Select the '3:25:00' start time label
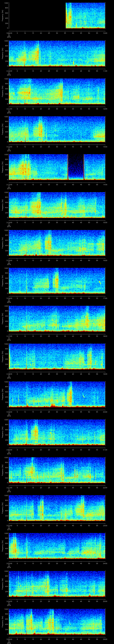This screenshot has width=114, height=644. coord(9,639)
